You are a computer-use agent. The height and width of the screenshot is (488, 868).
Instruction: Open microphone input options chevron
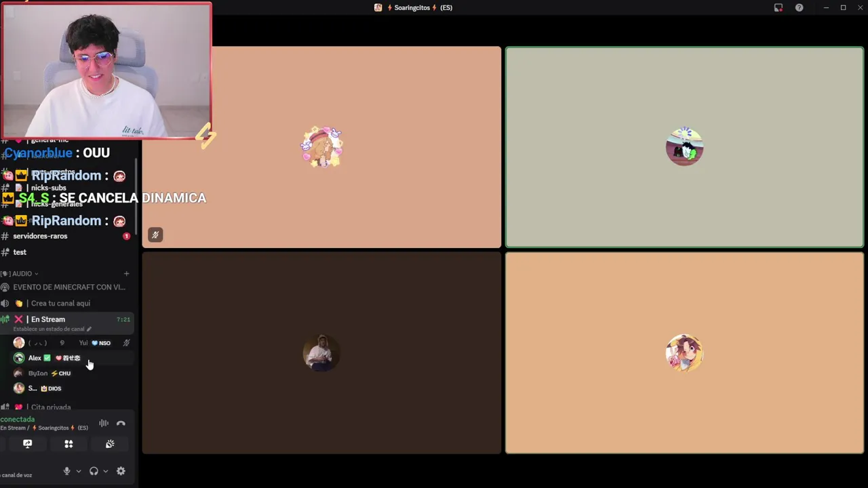click(78, 471)
